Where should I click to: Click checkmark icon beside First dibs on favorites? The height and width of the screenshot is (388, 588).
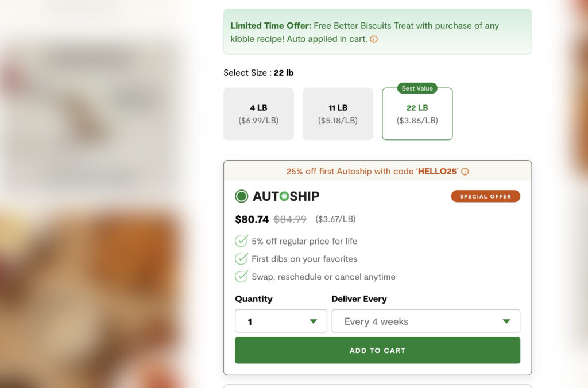tap(241, 259)
